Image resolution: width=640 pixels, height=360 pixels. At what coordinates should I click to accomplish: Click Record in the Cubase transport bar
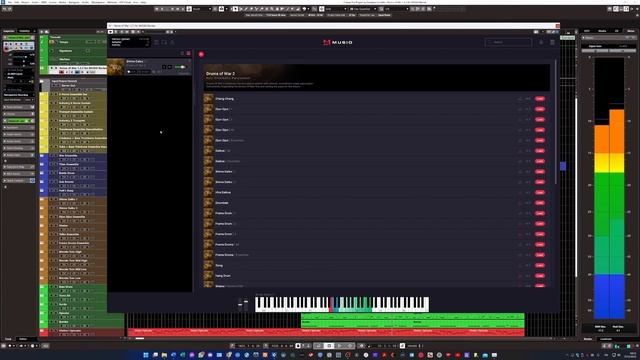tap(350, 346)
